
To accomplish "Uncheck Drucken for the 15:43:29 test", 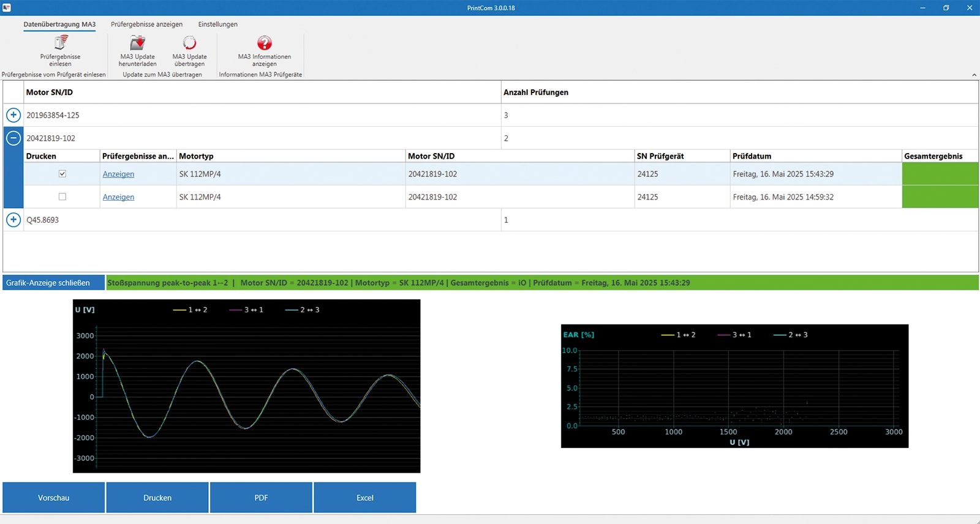I will click(62, 174).
